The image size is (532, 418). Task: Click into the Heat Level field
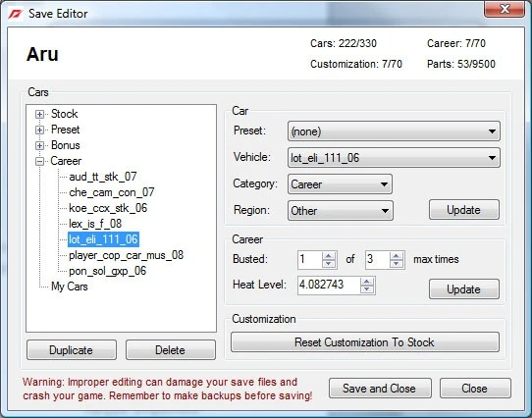click(329, 286)
